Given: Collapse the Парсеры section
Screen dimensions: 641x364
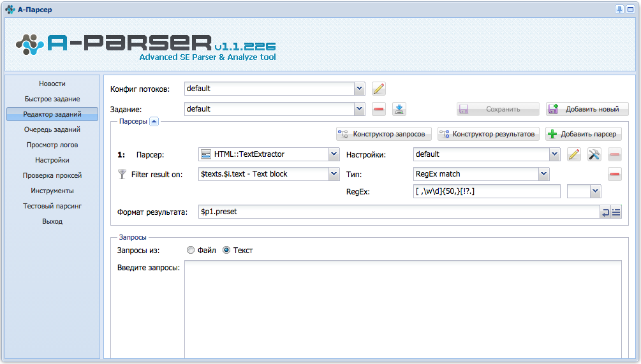Looking at the screenshot, I should [154, 121].
